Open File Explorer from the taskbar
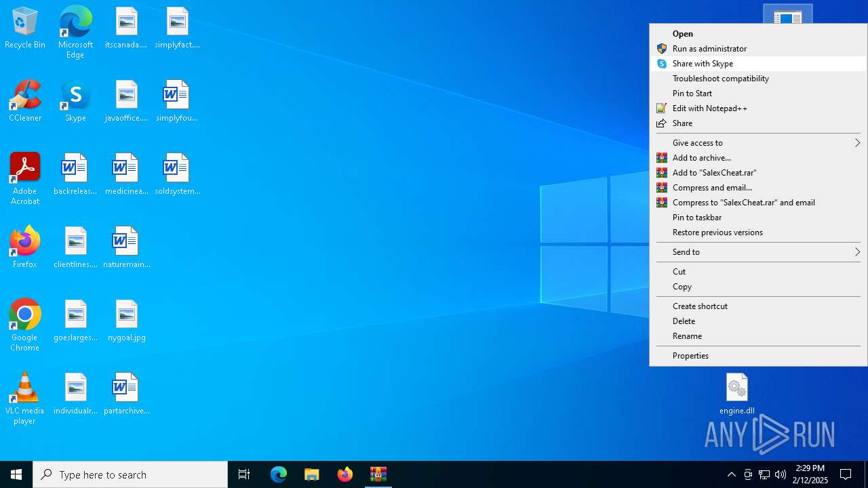 [312, 474]
